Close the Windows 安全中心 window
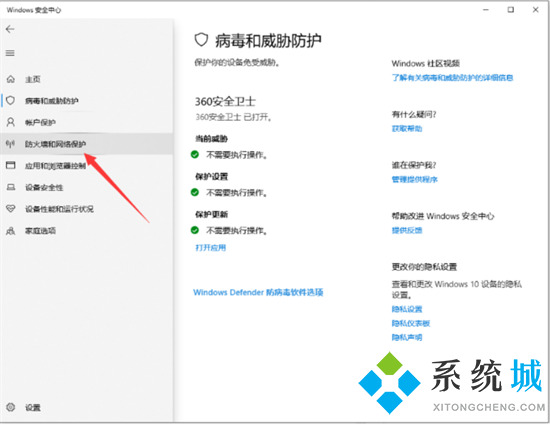550x425 pixels. 536,10
